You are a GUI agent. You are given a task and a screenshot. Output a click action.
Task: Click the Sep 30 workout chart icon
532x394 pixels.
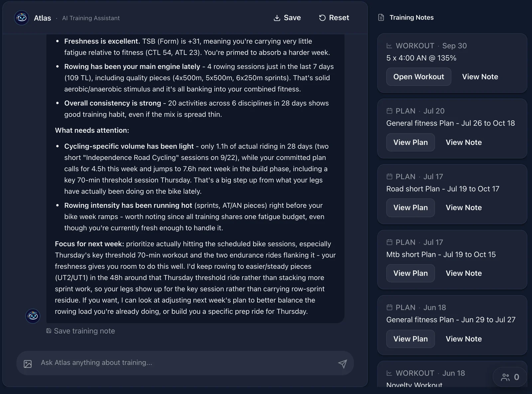389,46
